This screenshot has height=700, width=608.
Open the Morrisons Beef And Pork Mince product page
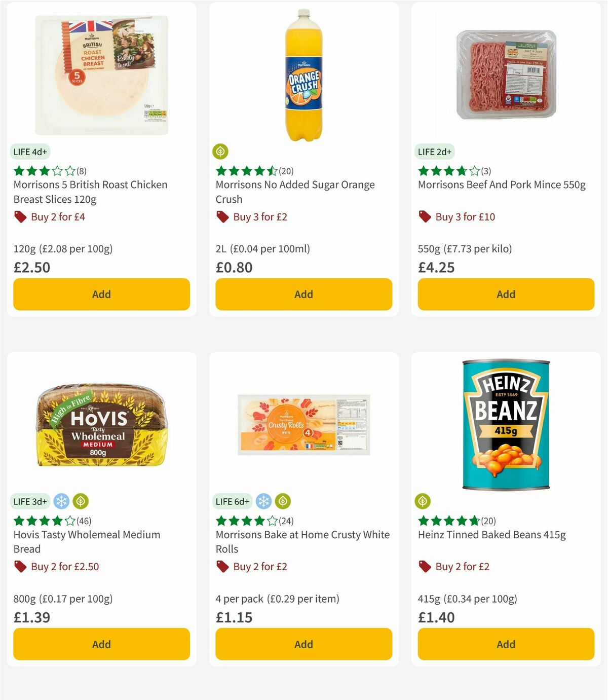[501, 185]
